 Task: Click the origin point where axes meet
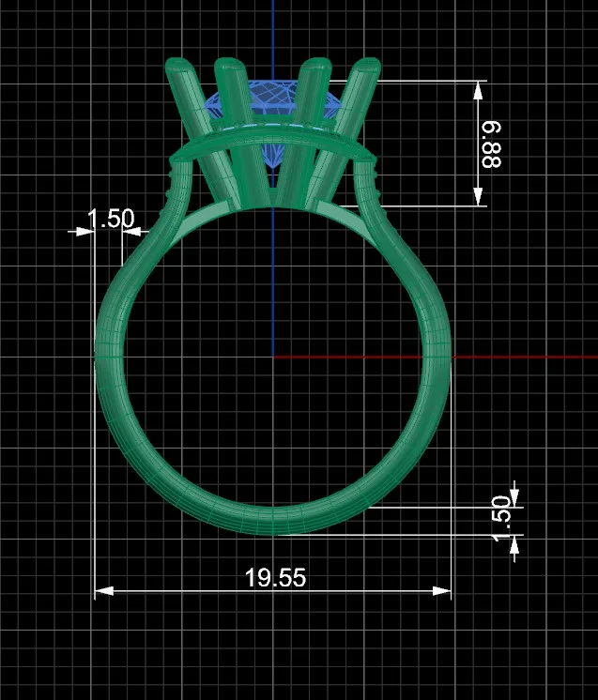273,357
